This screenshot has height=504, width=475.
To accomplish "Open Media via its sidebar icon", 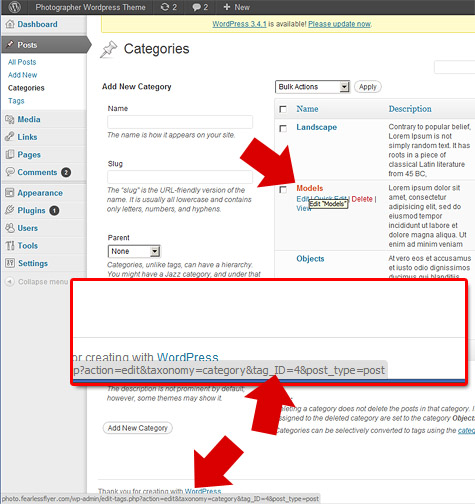I will (x=10, y=119).
